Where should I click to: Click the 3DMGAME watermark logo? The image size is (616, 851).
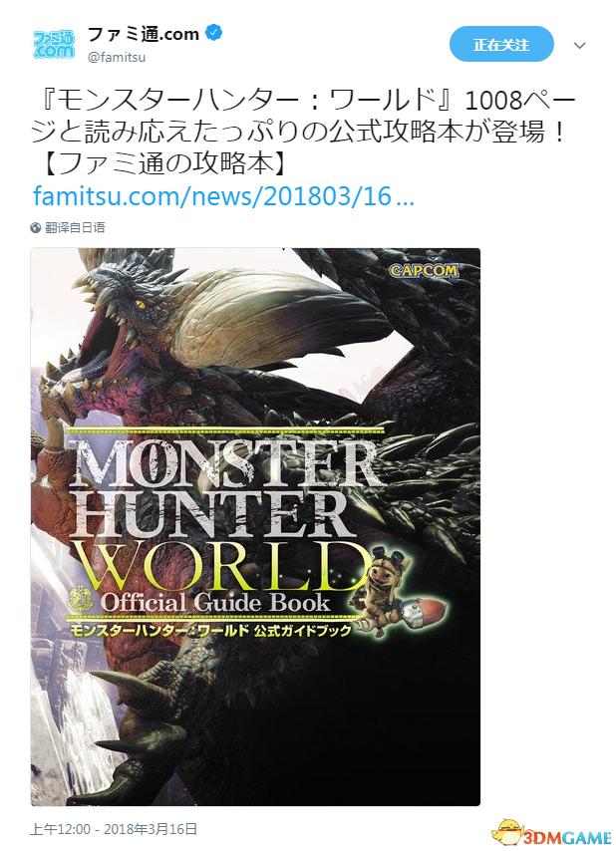tap(552, 834)
